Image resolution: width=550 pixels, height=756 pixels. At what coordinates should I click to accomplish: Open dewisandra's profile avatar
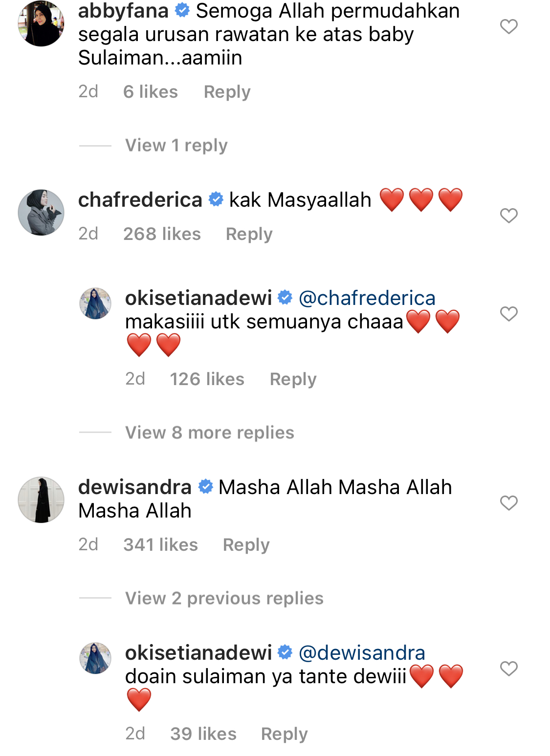41,500
